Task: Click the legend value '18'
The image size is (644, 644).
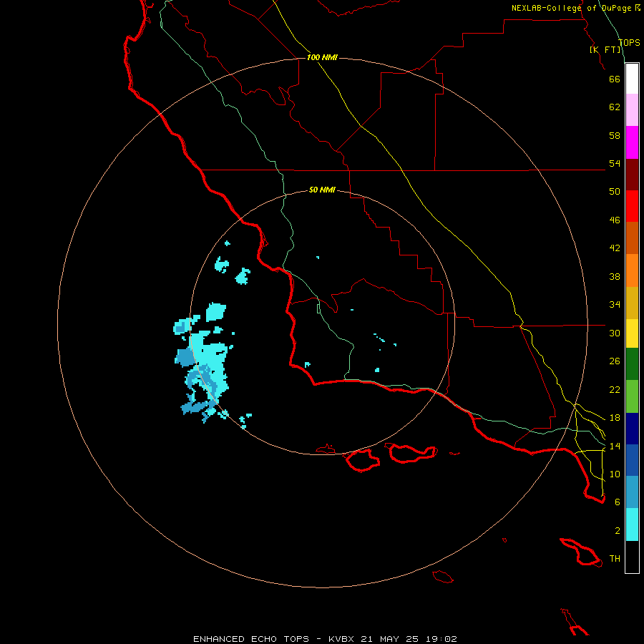Action: [x=615, y=418]
